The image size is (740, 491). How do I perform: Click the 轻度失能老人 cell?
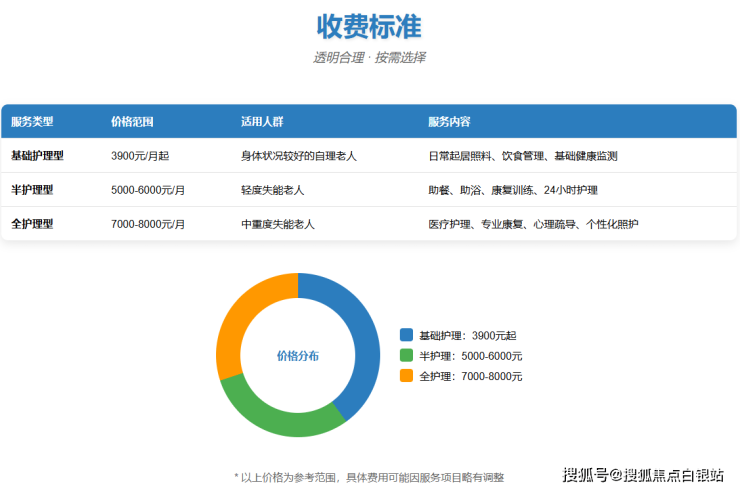coord(273,190)
